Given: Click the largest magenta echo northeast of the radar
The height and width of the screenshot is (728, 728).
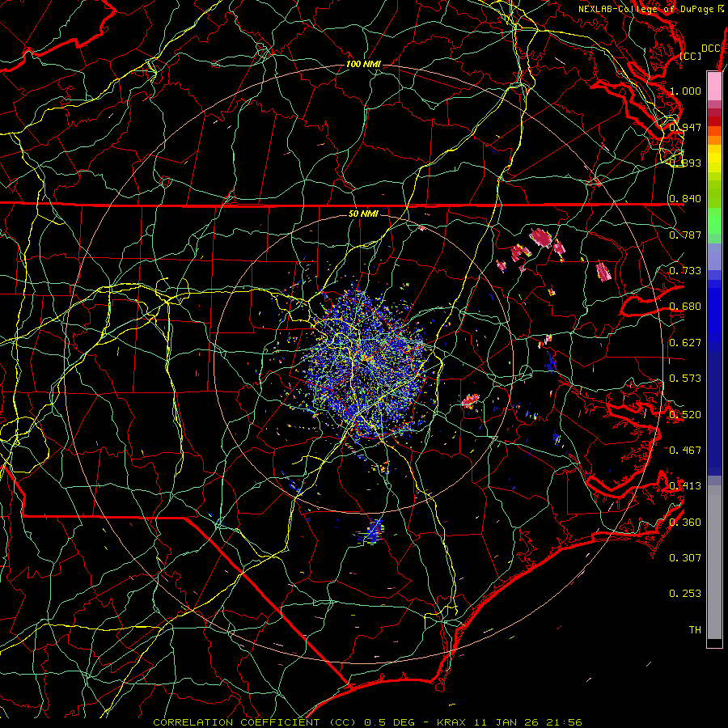Looking at the screenshot, I should (x=541, y=238).
